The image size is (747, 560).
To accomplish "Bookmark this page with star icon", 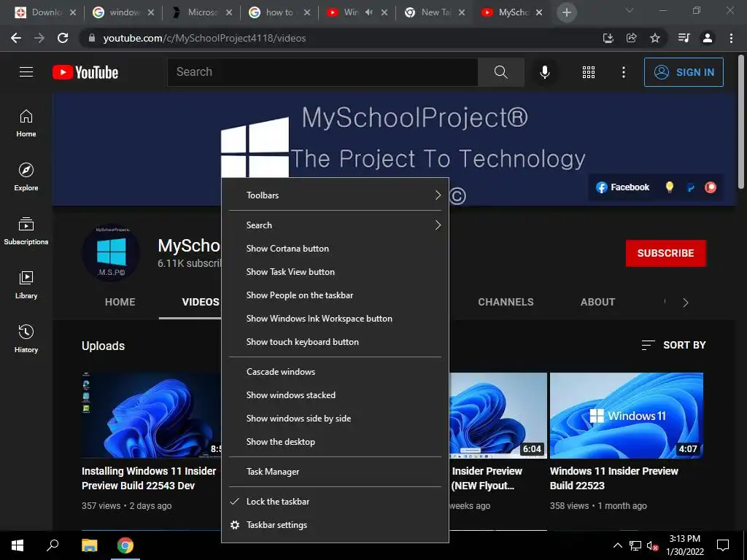I will pos(655,38).
